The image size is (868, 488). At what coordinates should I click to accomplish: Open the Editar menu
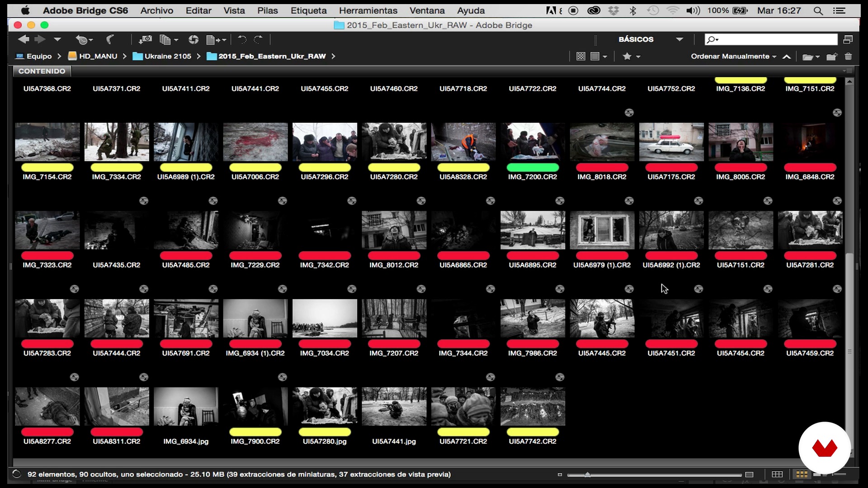coord(198,10)
